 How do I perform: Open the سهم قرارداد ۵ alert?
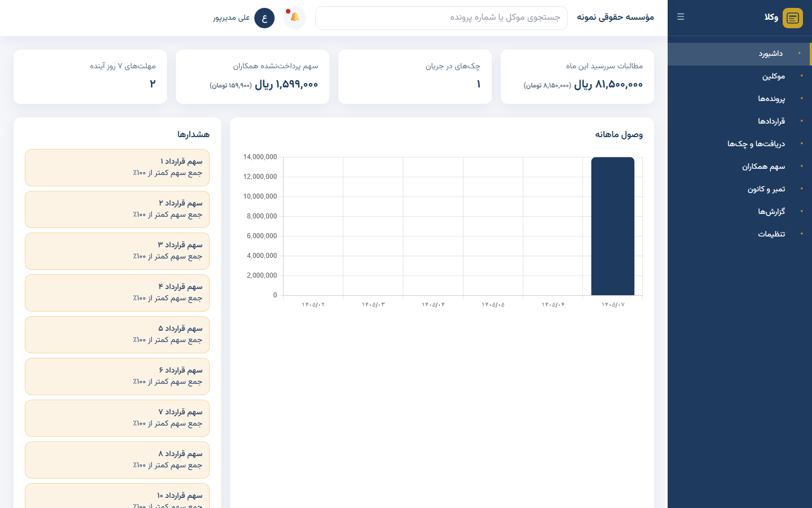click(117, 335)
